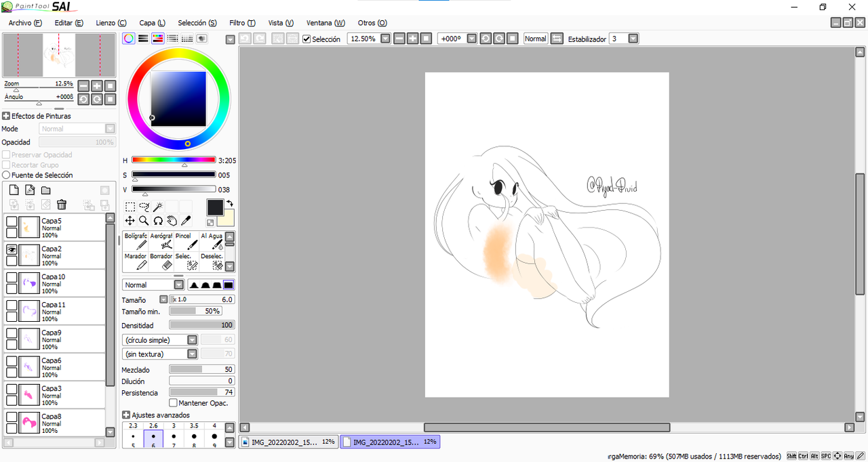Image resolution: width=868 pixels, height=462 pixels.
Task: Create a new normal layer
Action: pyautogui.click(x=14, y=190)
